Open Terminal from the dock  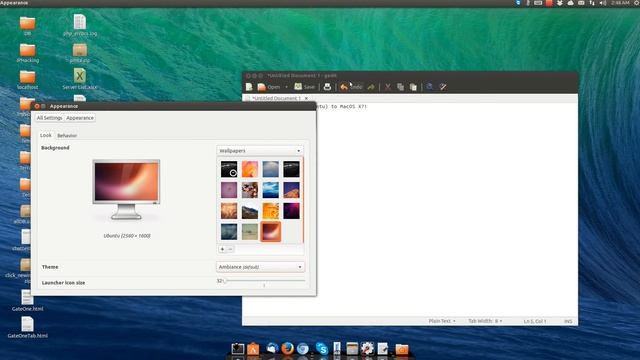[238, 349]
